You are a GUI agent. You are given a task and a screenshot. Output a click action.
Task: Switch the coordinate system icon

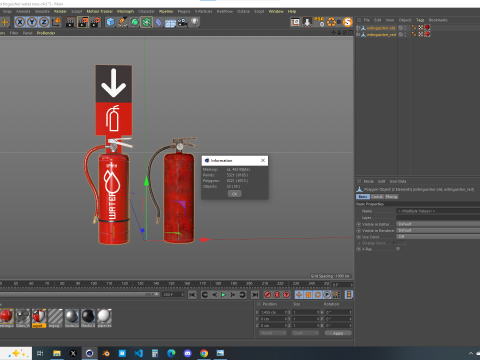pos(56,22)
